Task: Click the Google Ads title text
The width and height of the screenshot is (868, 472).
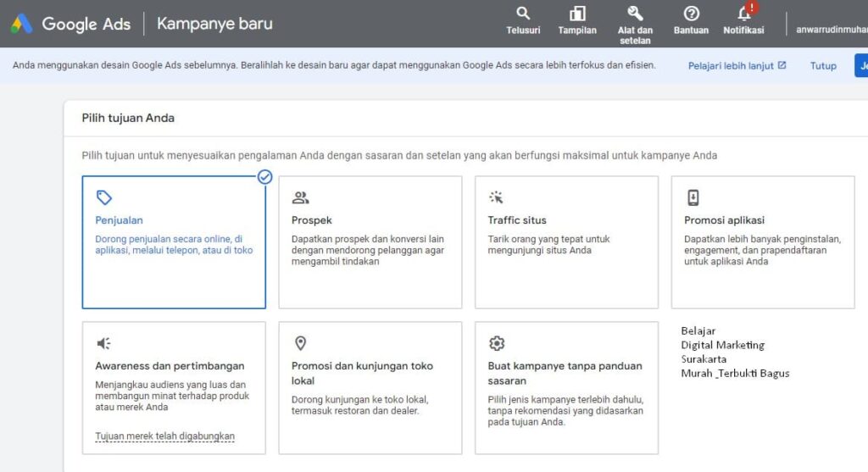Action: pos(86,24)
